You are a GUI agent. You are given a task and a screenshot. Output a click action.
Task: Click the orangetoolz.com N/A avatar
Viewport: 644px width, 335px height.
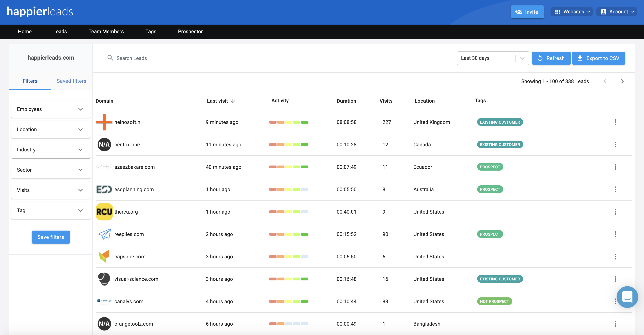104,324
